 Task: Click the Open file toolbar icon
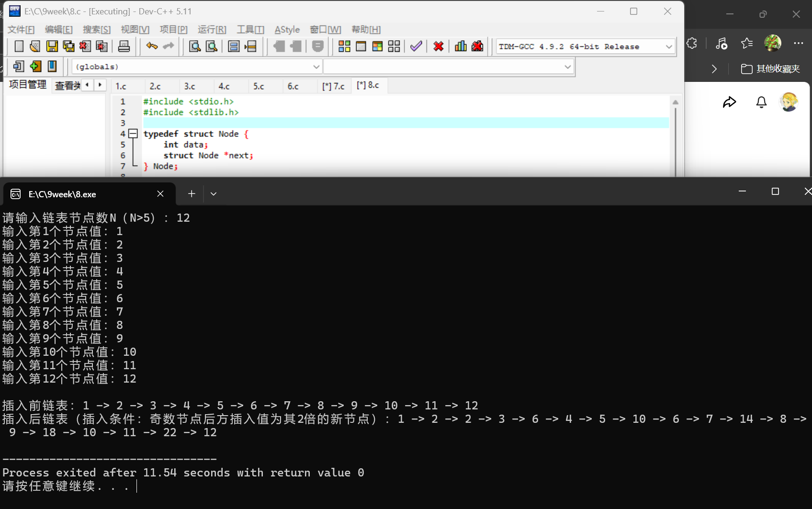pyautogui.click(x=35, y=46)
